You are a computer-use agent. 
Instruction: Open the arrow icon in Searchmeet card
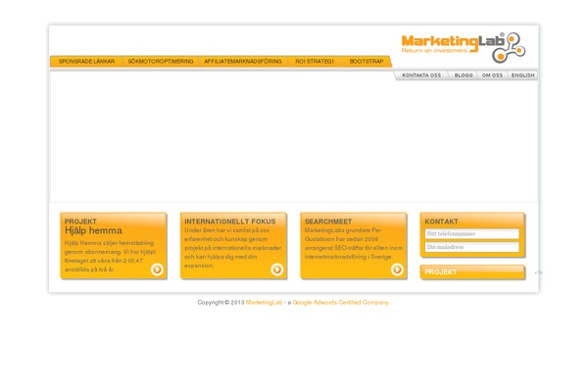(x=397, y=269)
